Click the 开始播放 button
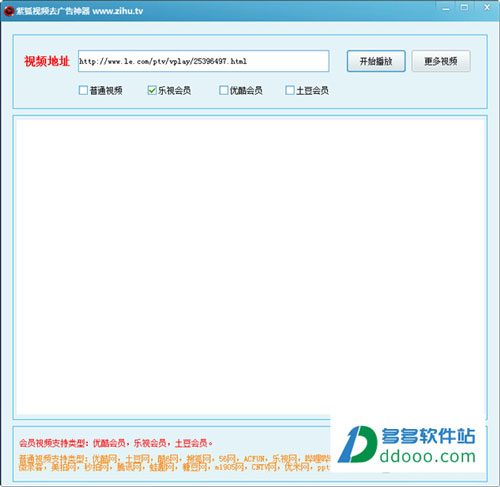 (x=376, y=61)
